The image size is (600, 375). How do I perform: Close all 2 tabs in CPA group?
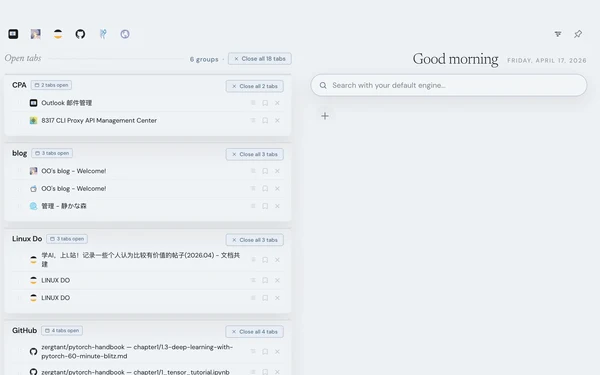click(255, 86)
